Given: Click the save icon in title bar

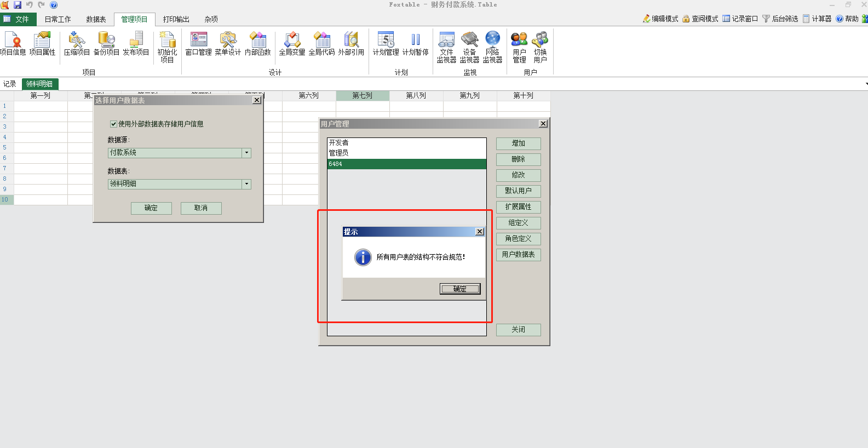Looking at the screenshot, I should [18, 5].
